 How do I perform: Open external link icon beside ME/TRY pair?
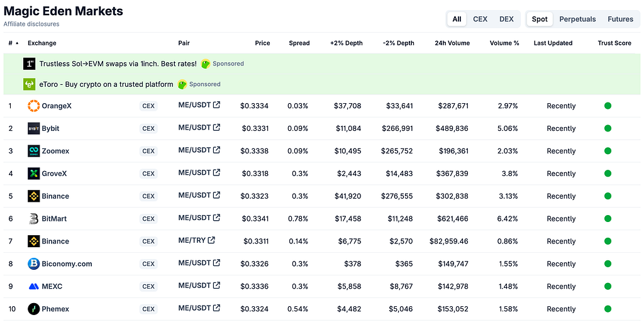[211, 240]
